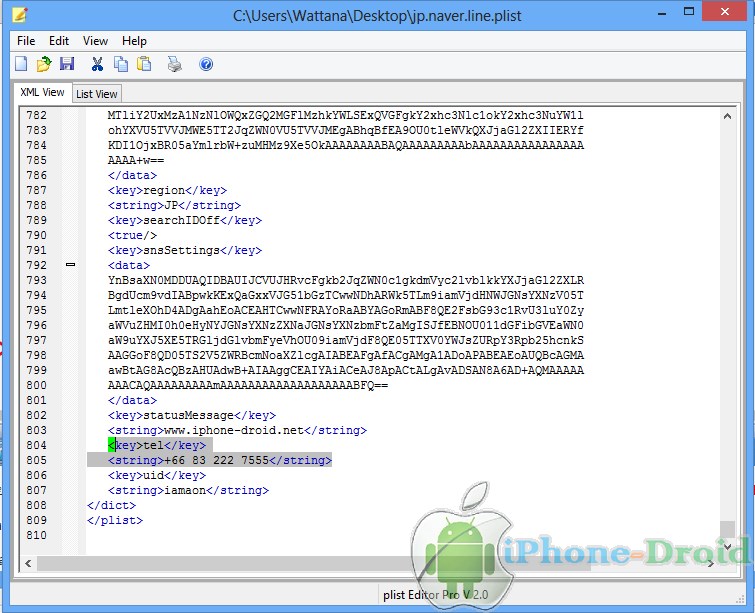Click the statusMessage key line

coord(192,415)
